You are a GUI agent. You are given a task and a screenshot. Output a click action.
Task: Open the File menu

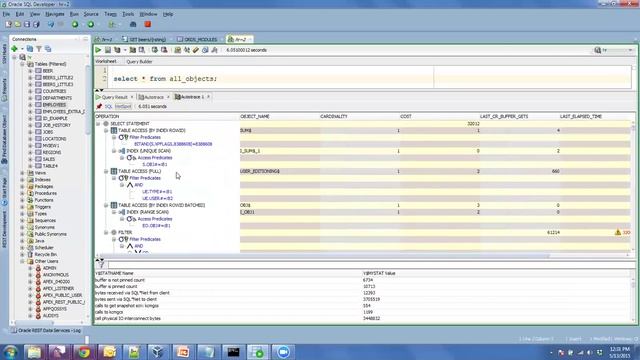coord(6,14)
